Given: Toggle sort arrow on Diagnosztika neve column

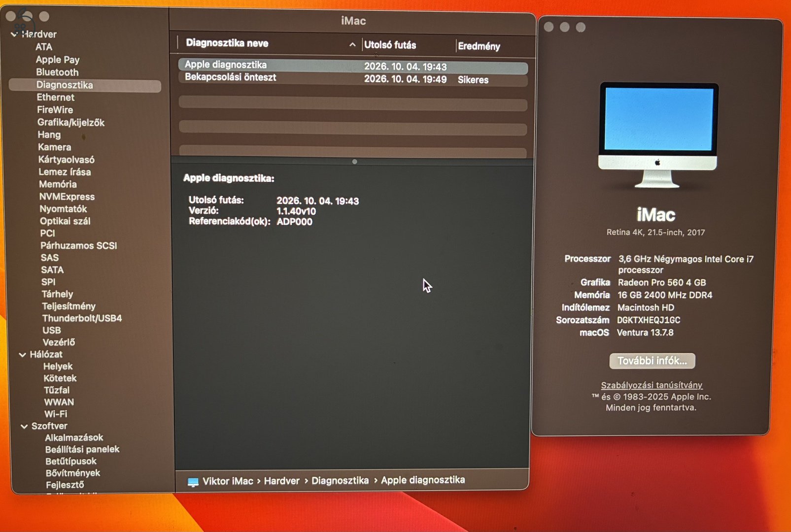Looking at the screenshot, I should (x=352, y=44).
